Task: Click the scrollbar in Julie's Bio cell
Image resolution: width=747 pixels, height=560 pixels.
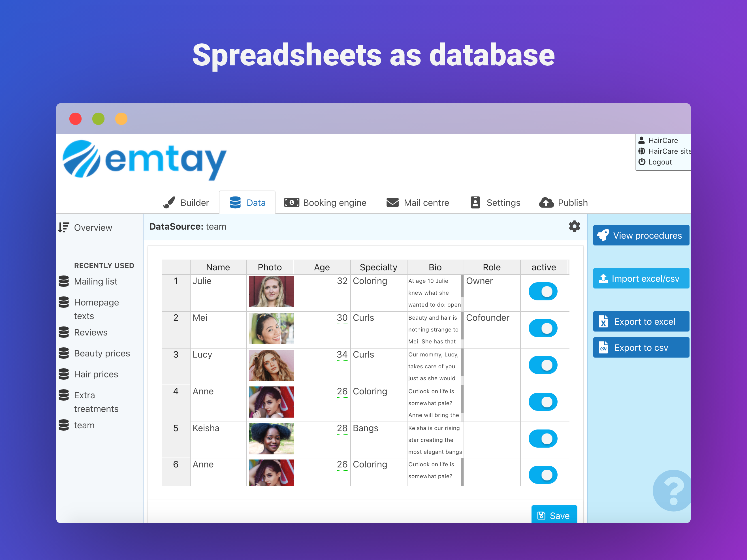Action: point(462,287)
